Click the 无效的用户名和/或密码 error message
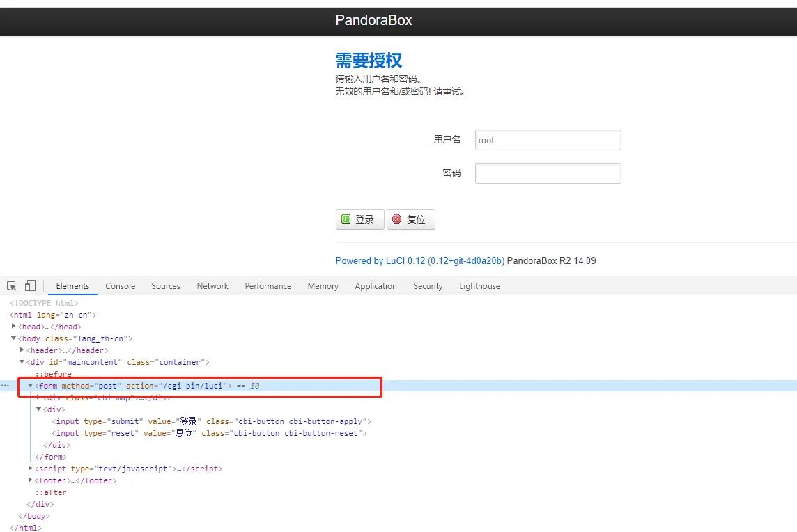 pyautogui.click(x=400, y=91)
